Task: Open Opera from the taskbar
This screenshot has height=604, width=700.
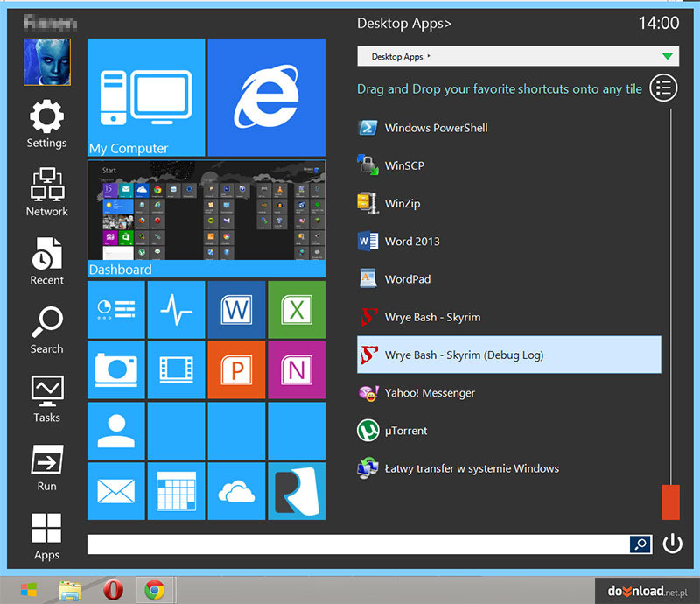Action: coord(114,590)
